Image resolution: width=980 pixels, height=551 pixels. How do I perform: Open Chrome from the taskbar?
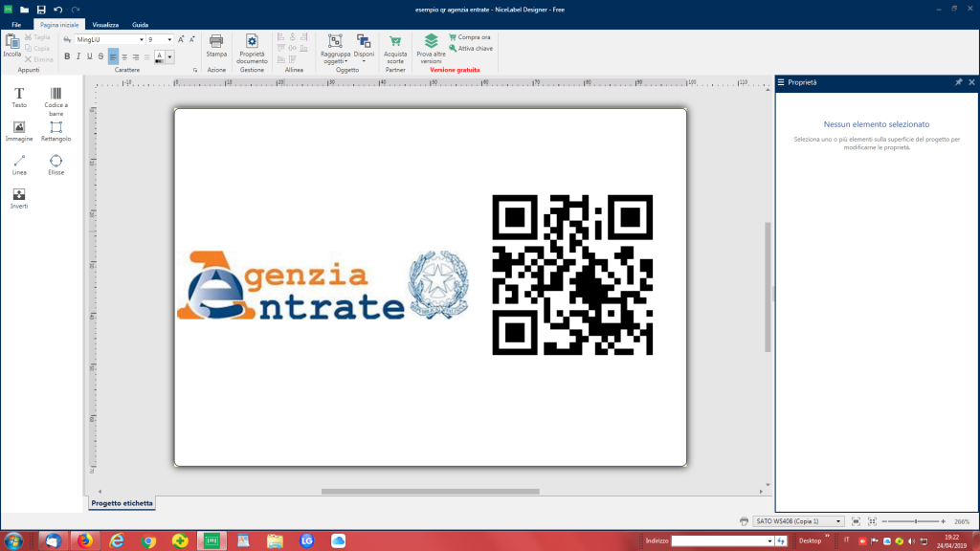click(x=148, y=540)
